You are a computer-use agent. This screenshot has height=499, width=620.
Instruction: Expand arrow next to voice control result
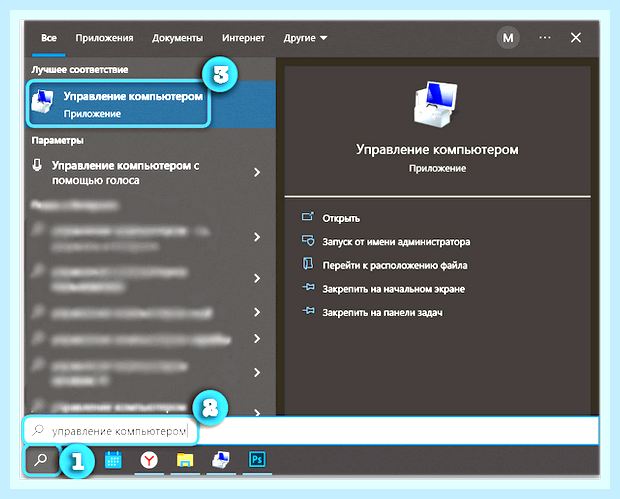pos(257,172)
